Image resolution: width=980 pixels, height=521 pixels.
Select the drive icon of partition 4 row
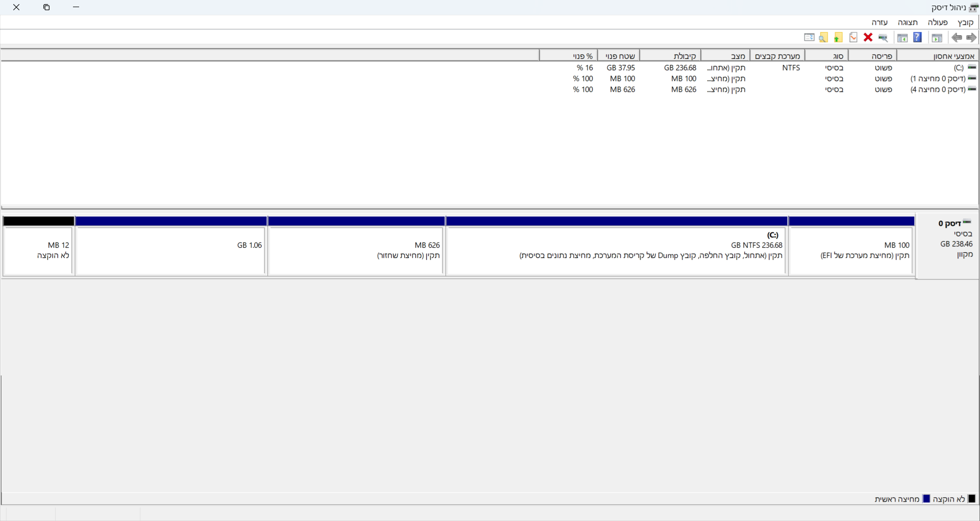972,89
